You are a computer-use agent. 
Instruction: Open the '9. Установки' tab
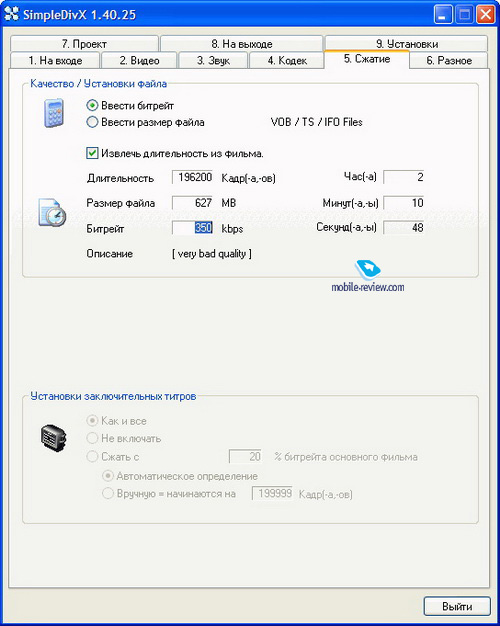click(407, 44)
